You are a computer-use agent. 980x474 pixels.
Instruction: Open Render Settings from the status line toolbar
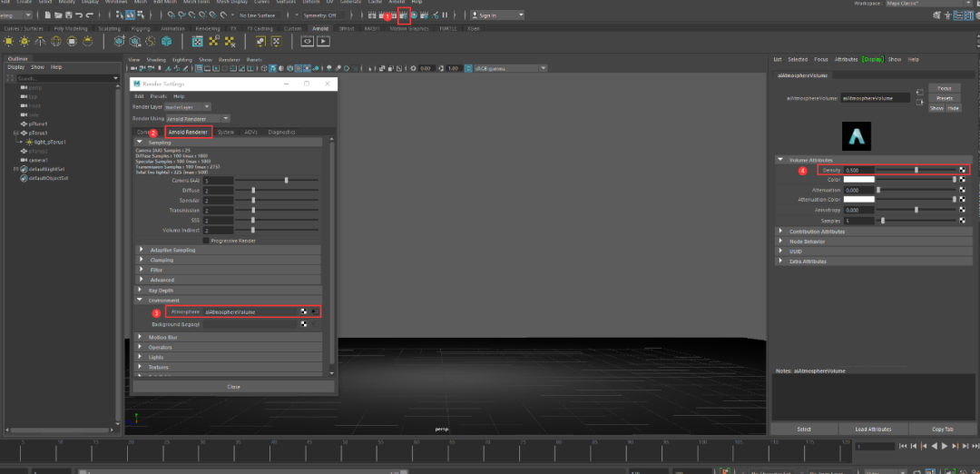coord(404,15)
